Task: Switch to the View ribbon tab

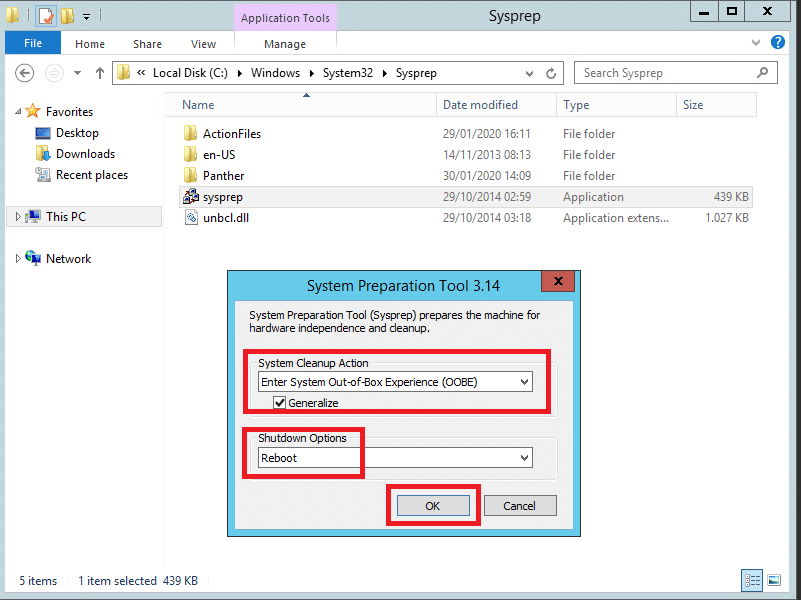Action: point(203,44)
